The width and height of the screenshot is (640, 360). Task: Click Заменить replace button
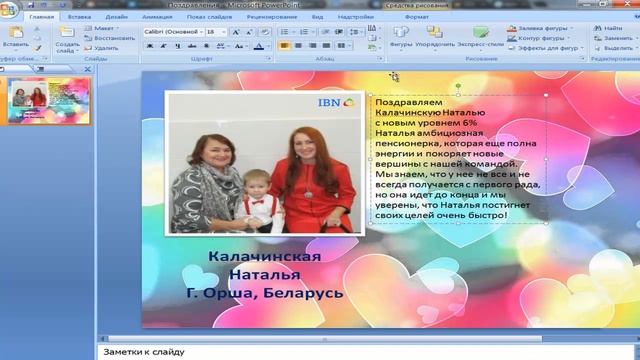point(613,38)
